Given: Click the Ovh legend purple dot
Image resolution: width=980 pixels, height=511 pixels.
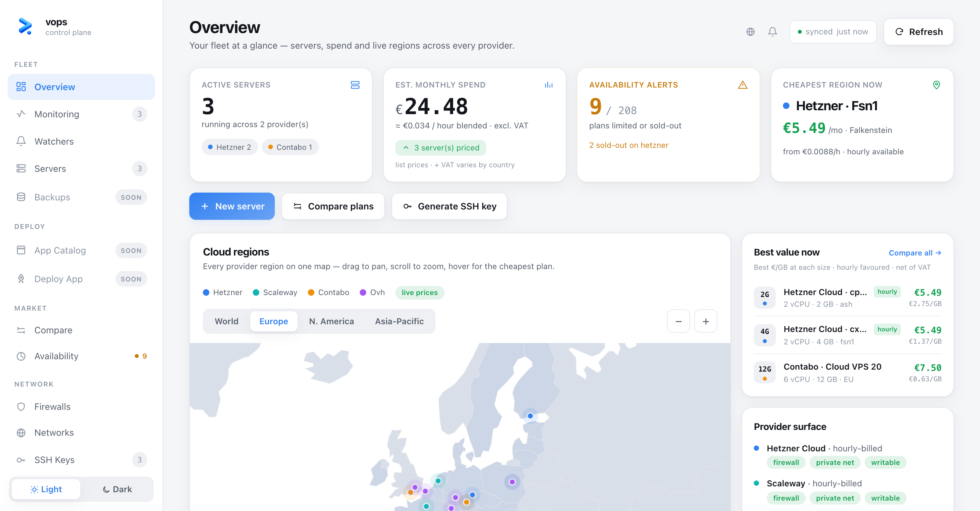Looking at the screenshot, I should tap(363, 292).
